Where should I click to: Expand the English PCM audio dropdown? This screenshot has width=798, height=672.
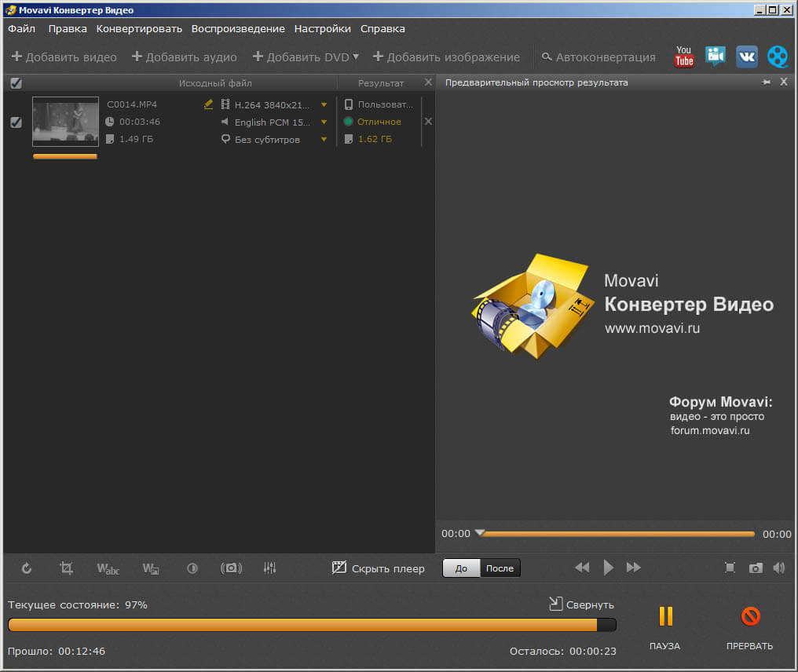[324, 122]
